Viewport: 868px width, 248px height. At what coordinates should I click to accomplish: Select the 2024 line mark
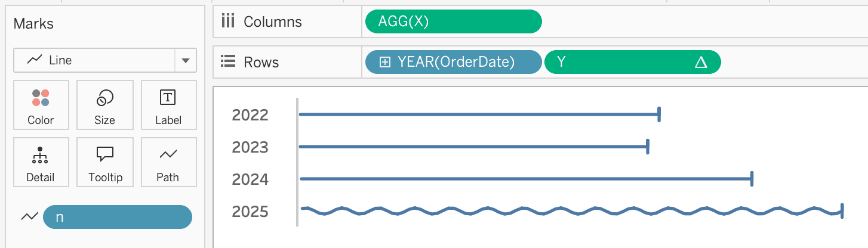click(x=525, y=178)
